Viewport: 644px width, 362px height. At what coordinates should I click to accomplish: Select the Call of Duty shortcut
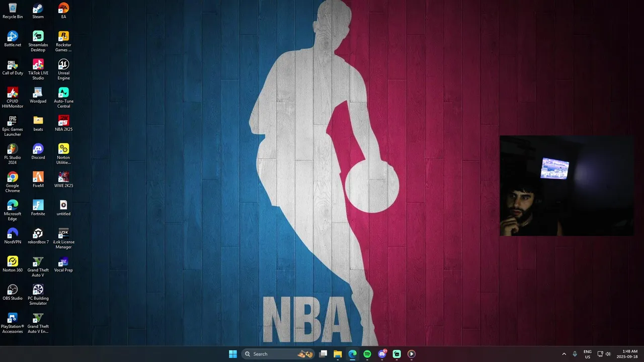click(x=13, y=67)
